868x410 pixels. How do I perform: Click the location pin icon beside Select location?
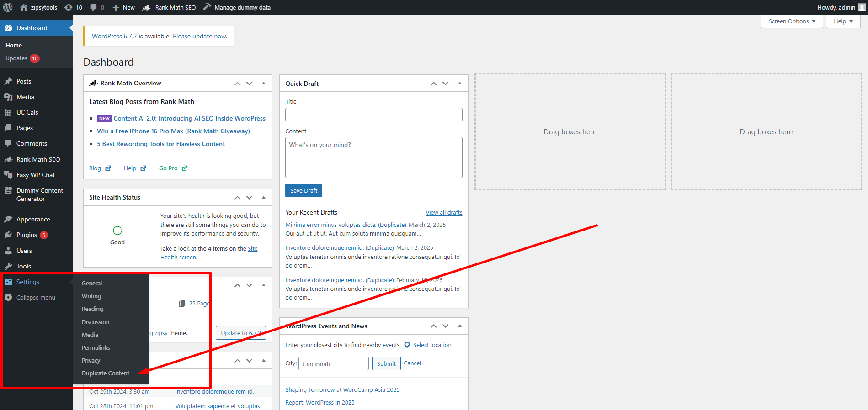point(407,345)
